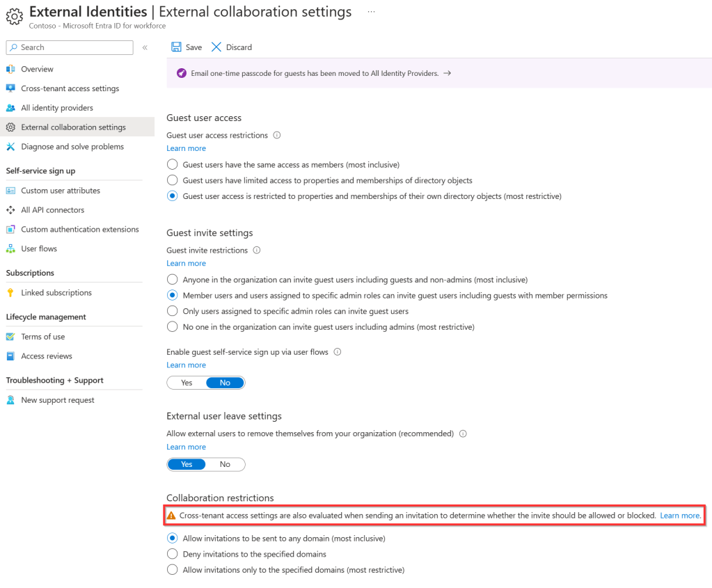The height and width of the screenshot is (588, 712).
Task: Select the All API connectors icon
Action: point(11,209)
